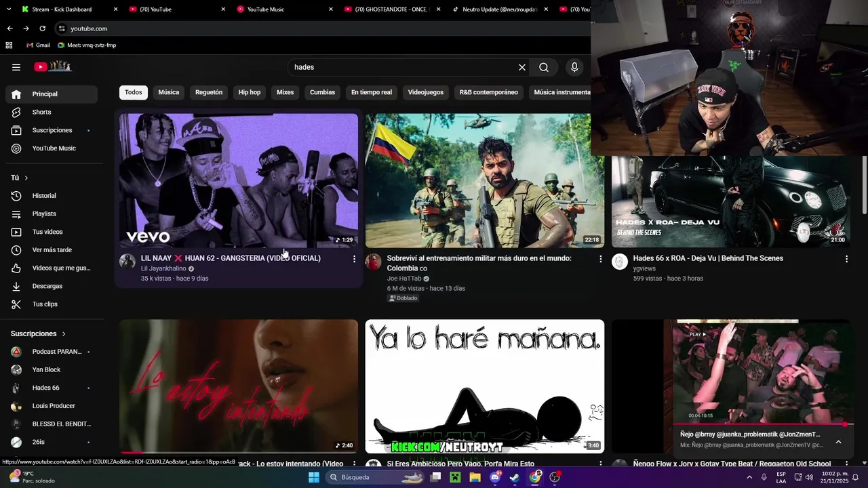Open 26is subscription channel

[x=52, y=442]
